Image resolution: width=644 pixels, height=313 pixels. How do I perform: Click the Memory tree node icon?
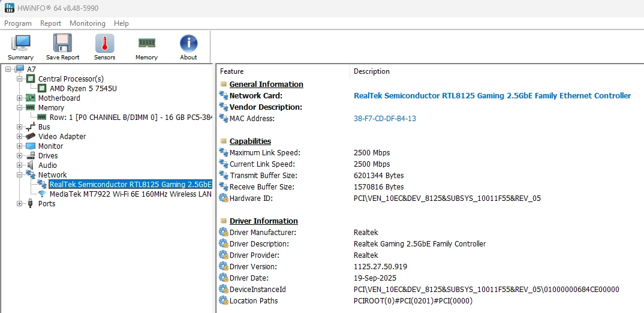(x=31, y=107)
